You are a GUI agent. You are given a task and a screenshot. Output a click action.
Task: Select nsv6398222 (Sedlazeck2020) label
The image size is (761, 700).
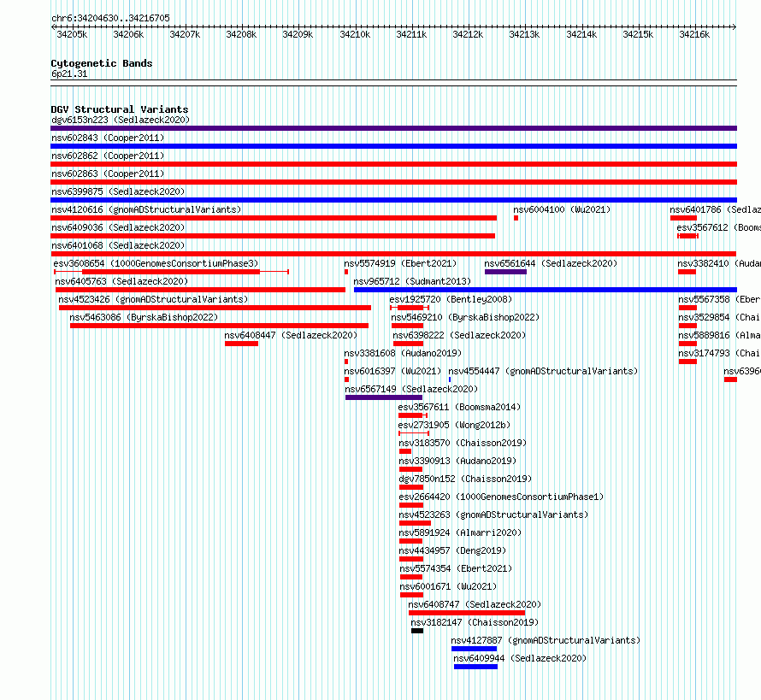tap(459, 335)
